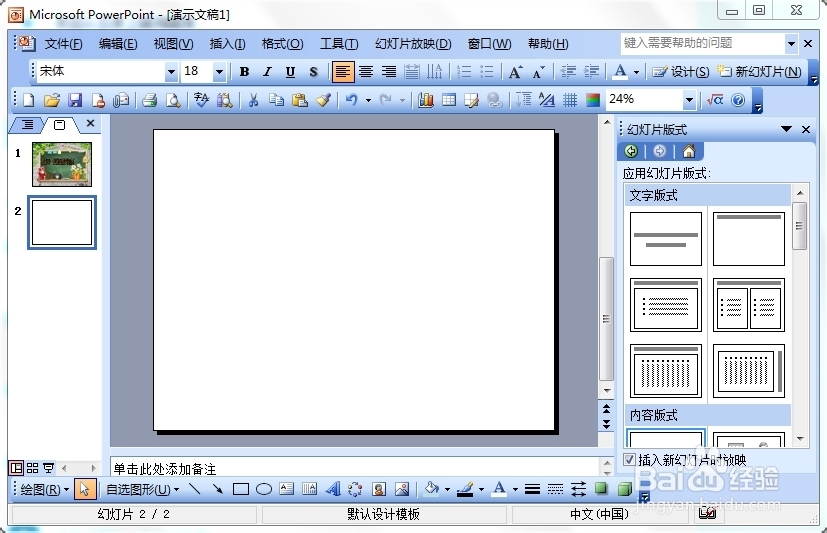This screenshot has width=827, height=533.
Task: Toggle text Shadow formatting
Action: (313, 72)
